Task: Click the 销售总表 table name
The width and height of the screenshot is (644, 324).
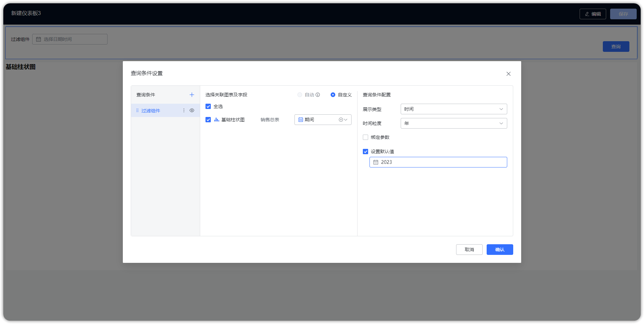Action: [x=270, y=120]
